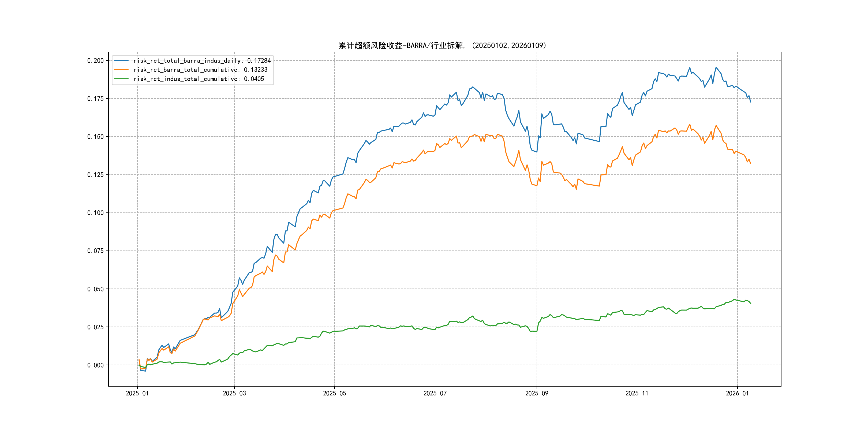Click the 2026-01 x-axis tick label
Image resolution: width=868 pixels, height=434 pixels.
pyautogui.click(x=737, y=394)
